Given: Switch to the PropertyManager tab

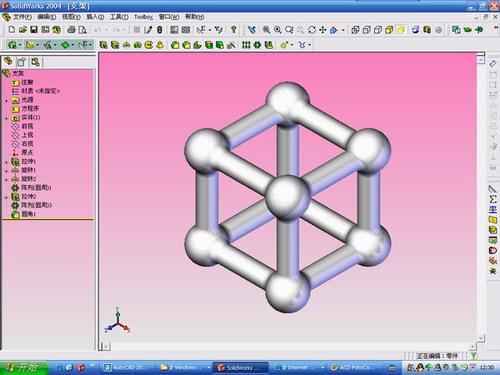Looking at the screenshot, I should (x=22, y=62).
